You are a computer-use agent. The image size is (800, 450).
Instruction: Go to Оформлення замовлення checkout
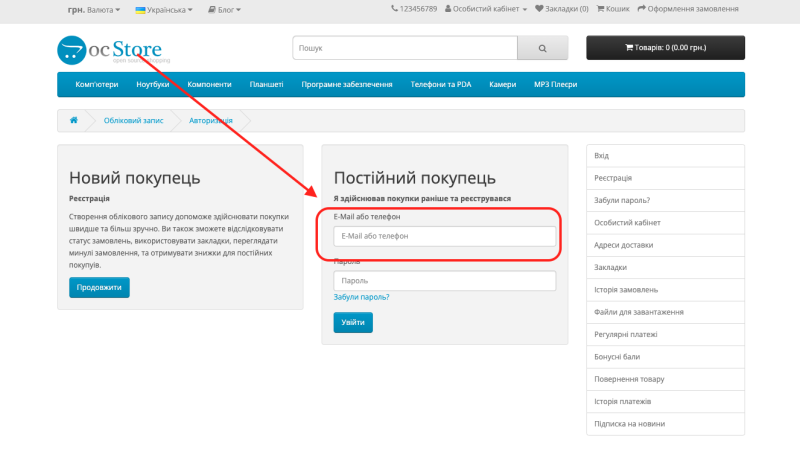(688, 9)
